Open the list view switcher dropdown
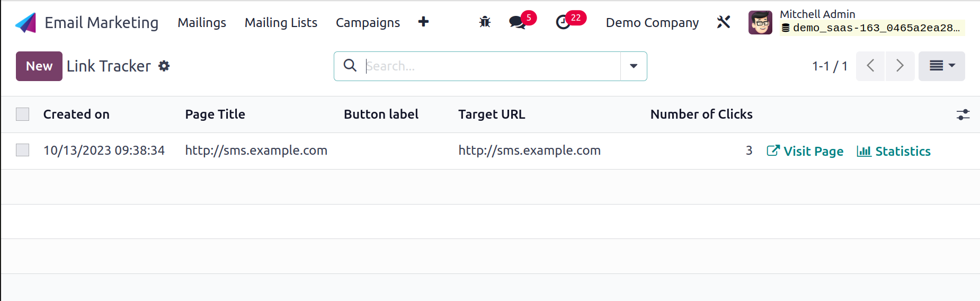980x301 pixels. (941, 66)
